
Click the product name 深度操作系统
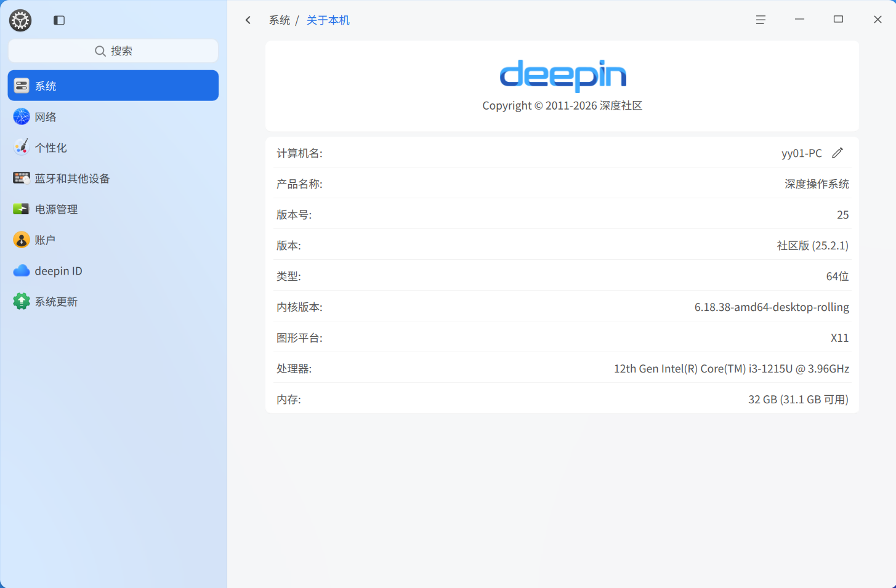point(817,184)
